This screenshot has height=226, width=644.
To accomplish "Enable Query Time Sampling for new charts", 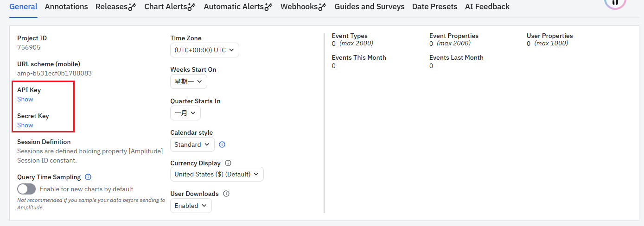I will pyautogui.click(x=26, y=189).
